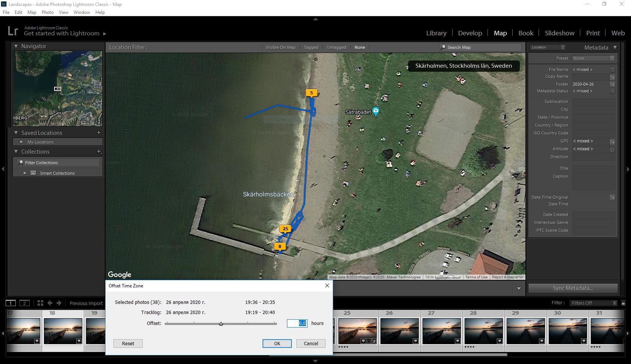
Task: Click the badge icon on thumbnail 18
Action: pos(79,341)
